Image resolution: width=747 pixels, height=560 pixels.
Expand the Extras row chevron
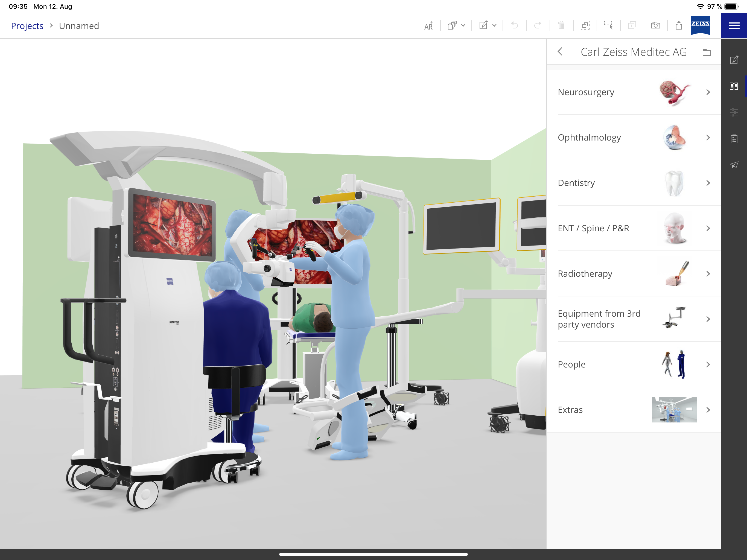[708, 410]
